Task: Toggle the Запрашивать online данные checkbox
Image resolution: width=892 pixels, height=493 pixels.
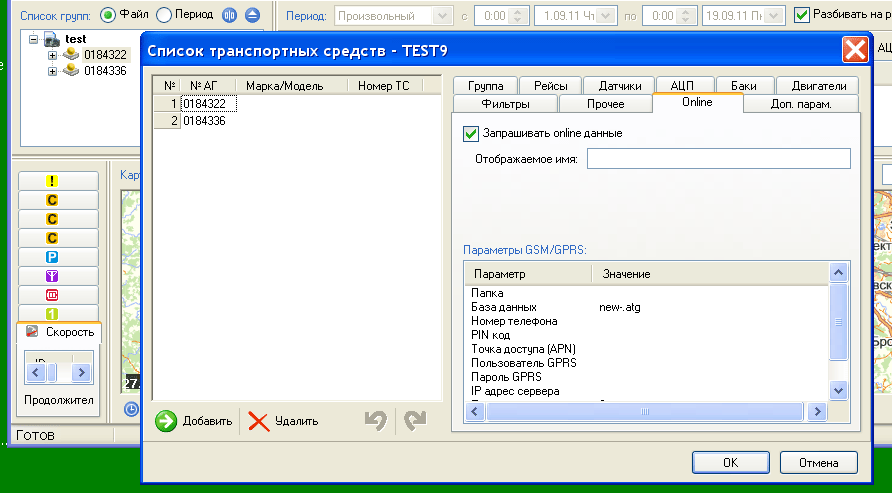Action: 470,134
